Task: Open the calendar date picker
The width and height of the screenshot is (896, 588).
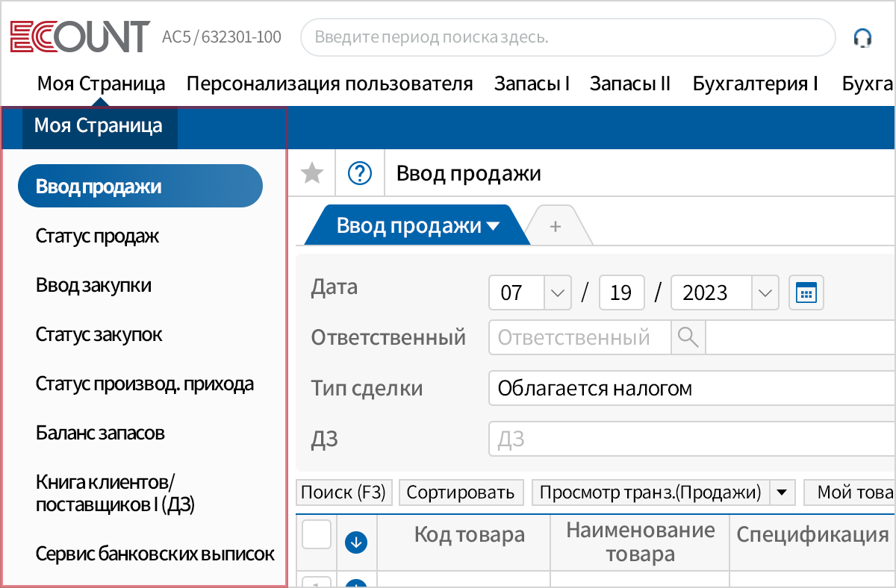Action: click(x=806, y=293)
